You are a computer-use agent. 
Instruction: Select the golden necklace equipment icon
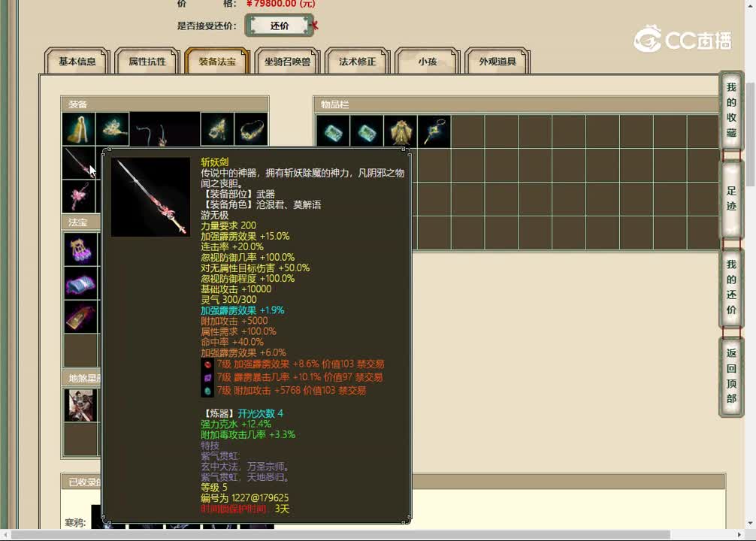click(251, 129)
